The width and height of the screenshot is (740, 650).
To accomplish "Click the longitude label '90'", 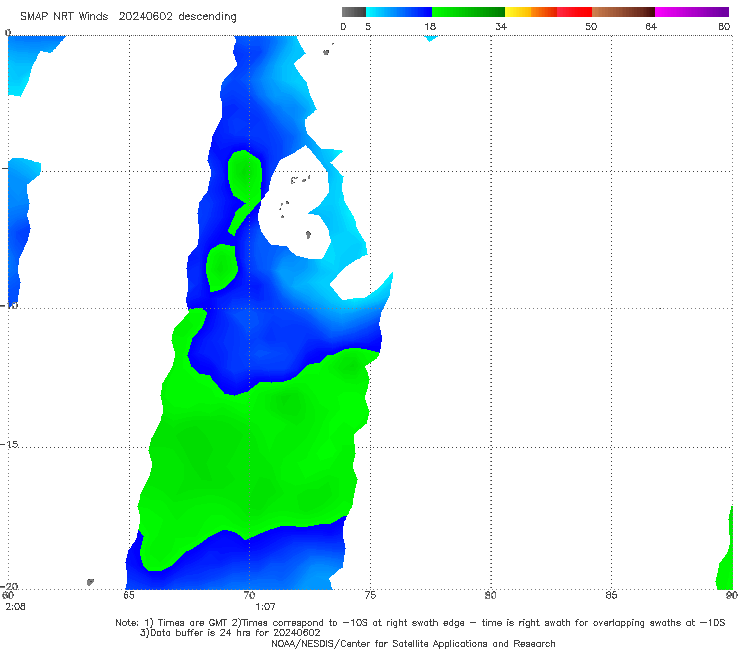I will pyautogui.click(x=732, y=595).
